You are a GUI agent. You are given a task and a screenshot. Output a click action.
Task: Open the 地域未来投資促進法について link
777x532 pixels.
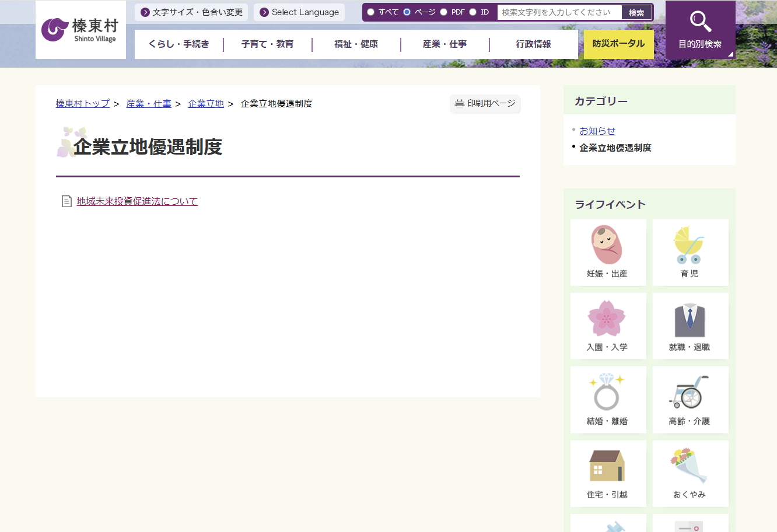tap(137, 202)
